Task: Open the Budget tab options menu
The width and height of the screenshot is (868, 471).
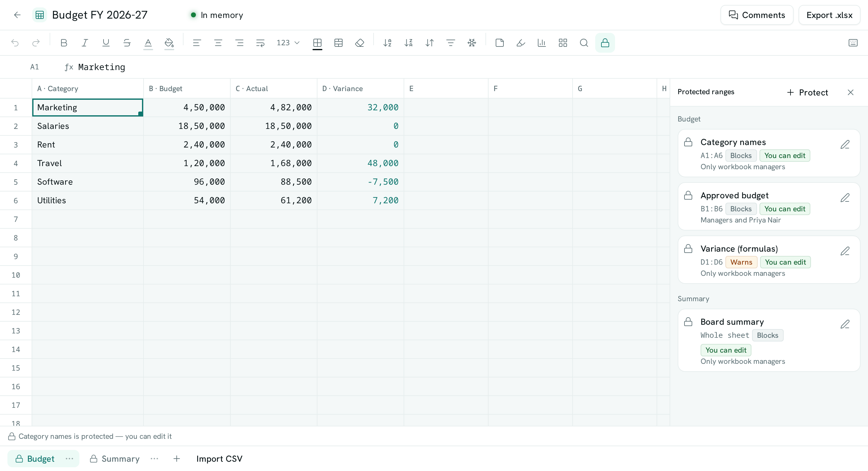Action: click(x=69, y=459)
